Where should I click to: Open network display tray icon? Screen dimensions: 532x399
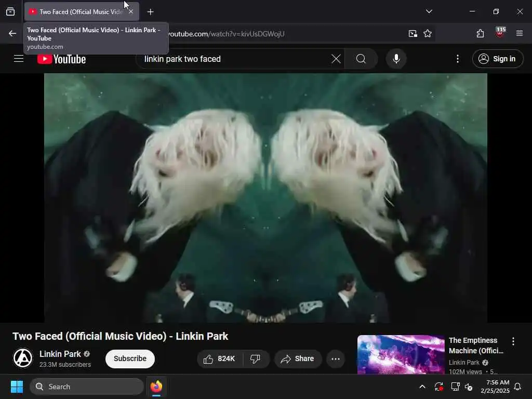(x=455, y=387)
